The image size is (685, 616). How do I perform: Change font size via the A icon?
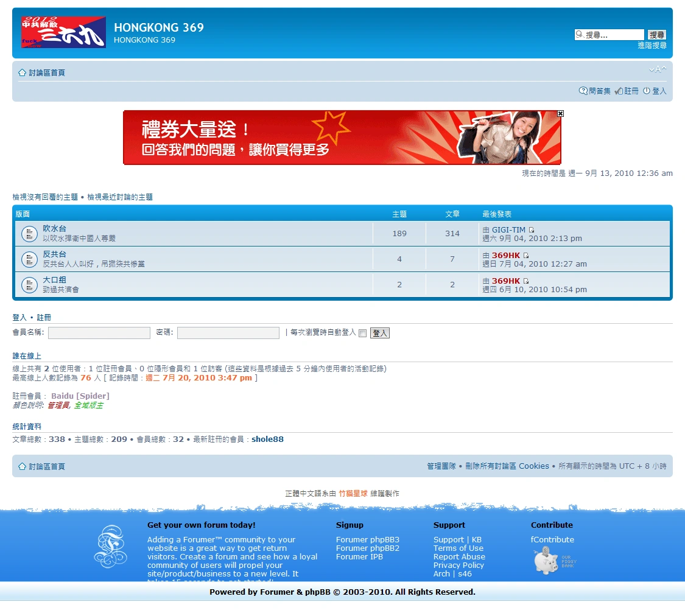pos(658,69)
